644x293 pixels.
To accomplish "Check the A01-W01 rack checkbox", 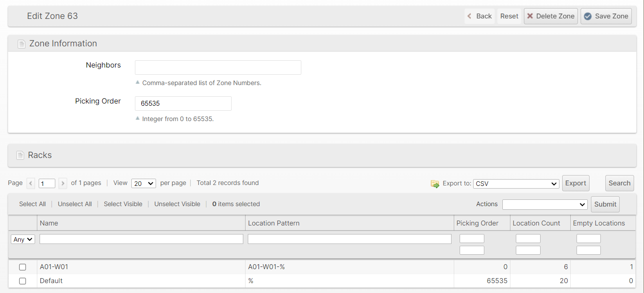I will click(x=22, y=267).
